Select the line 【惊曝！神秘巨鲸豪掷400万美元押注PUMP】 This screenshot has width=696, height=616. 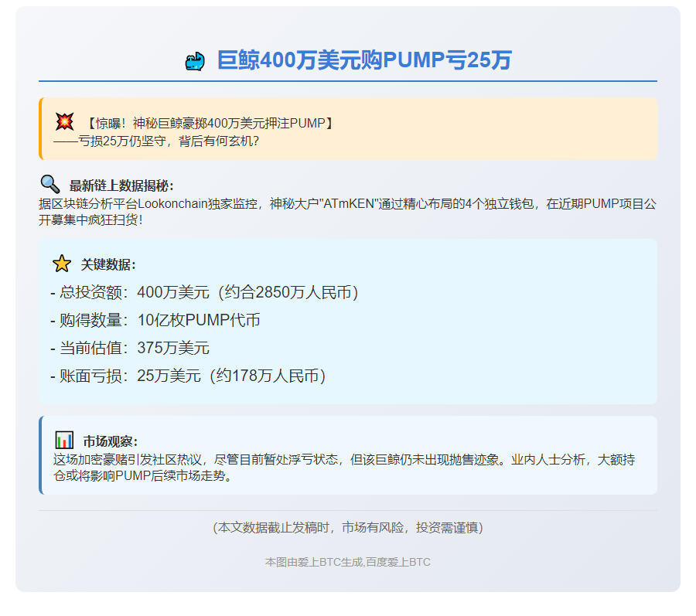[x=210, y=123]
